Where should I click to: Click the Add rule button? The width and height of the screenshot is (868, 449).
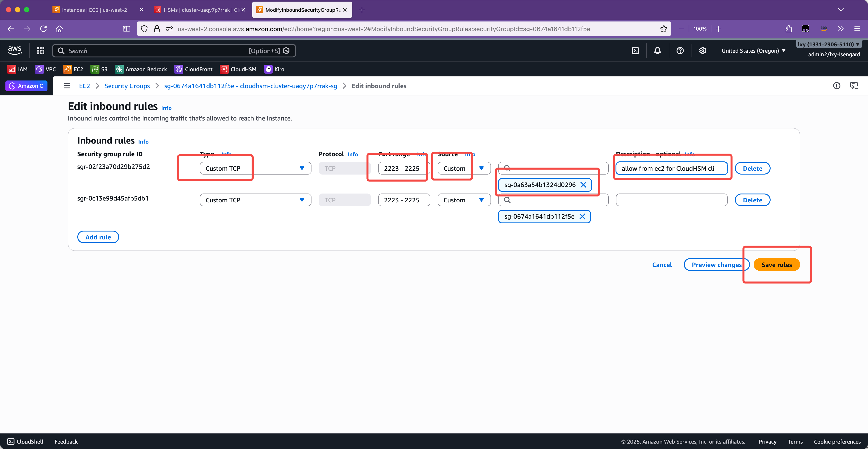click(98, 237)
